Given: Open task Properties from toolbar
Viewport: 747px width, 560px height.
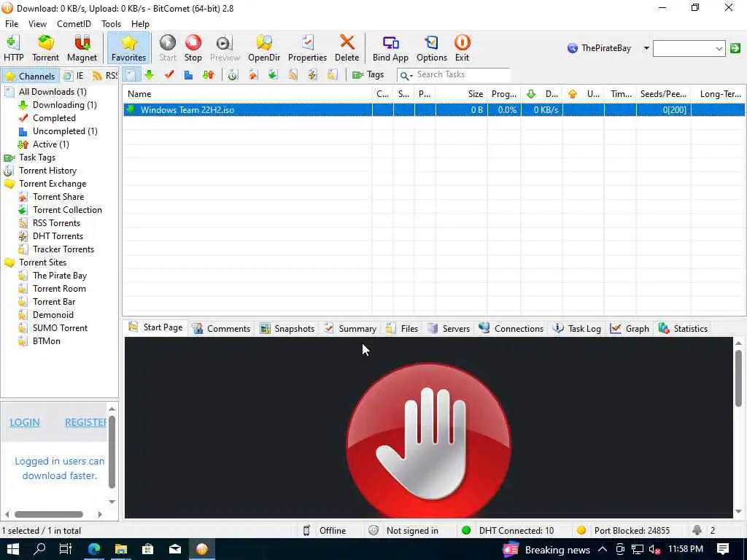Looking at the screenshot, I should point(307,48).
